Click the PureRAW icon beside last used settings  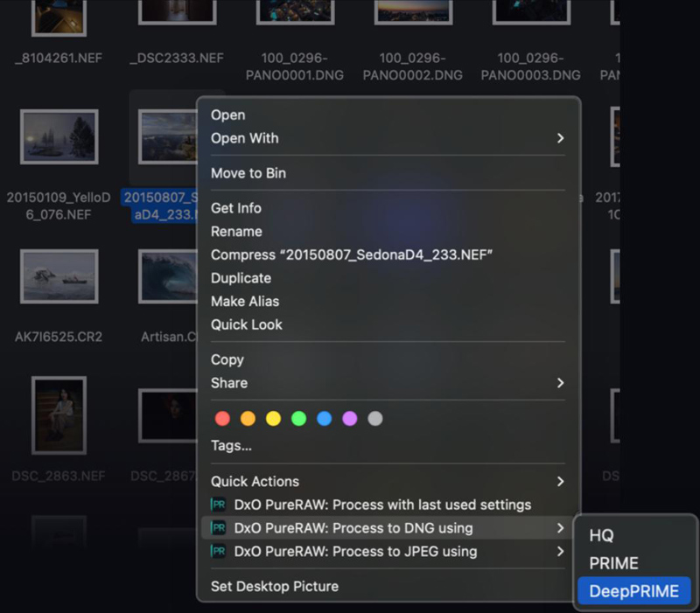click(x=219, y=505)
